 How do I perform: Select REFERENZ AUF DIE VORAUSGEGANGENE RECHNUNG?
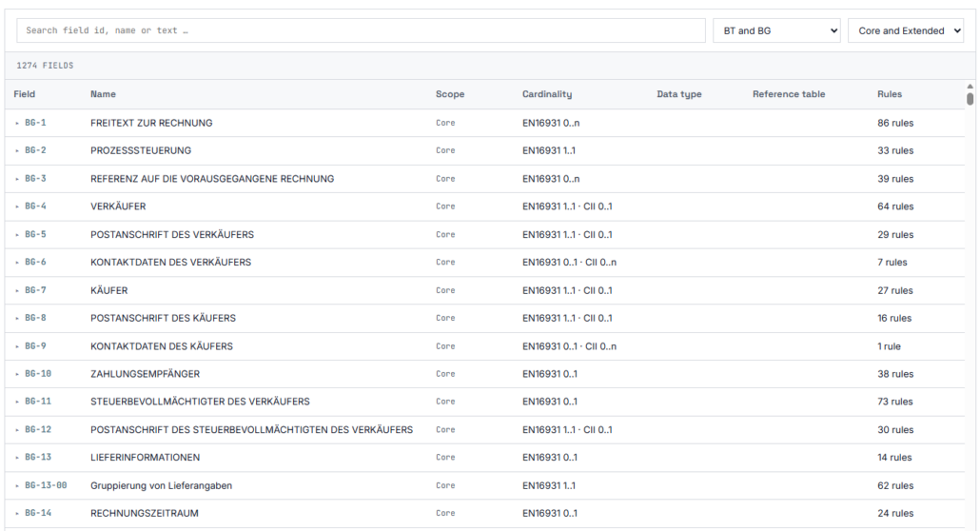click(x=212, y=179)
